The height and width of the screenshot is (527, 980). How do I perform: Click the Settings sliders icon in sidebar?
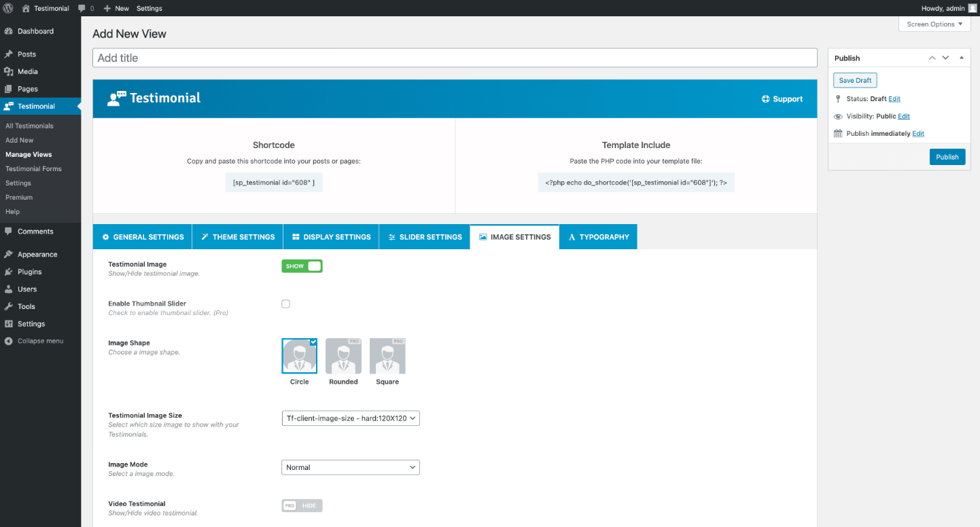coord(9,324)
